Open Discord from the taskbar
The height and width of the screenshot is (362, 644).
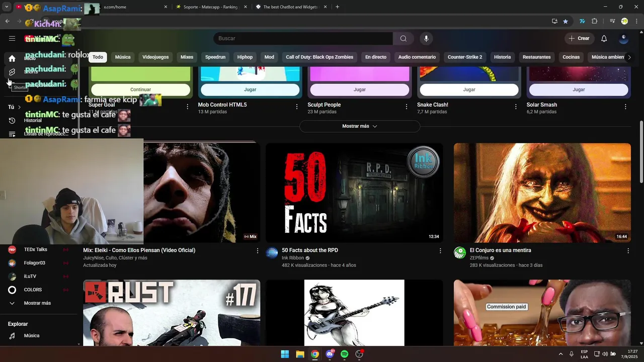[330, 354]
